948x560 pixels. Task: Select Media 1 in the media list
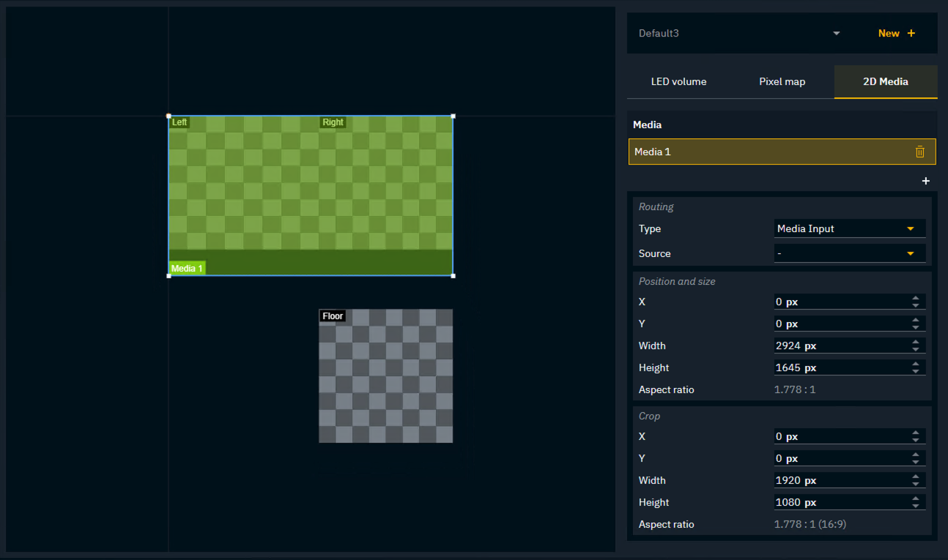[x=733, y=152]
